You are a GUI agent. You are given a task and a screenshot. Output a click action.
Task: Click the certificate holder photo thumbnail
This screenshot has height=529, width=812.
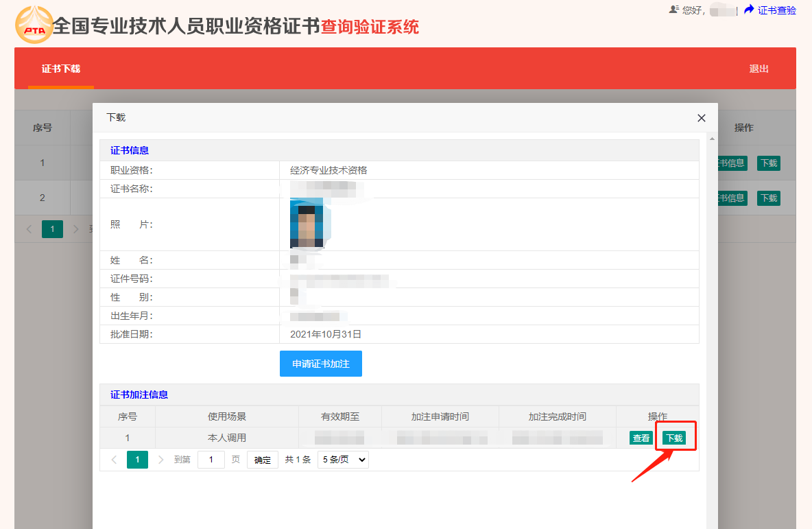[307, 224]
